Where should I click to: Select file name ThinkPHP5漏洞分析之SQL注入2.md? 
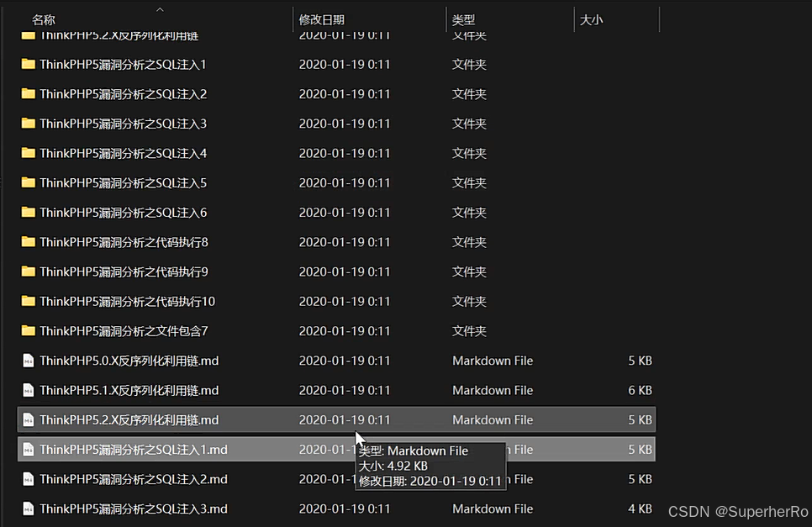point(134,479)
